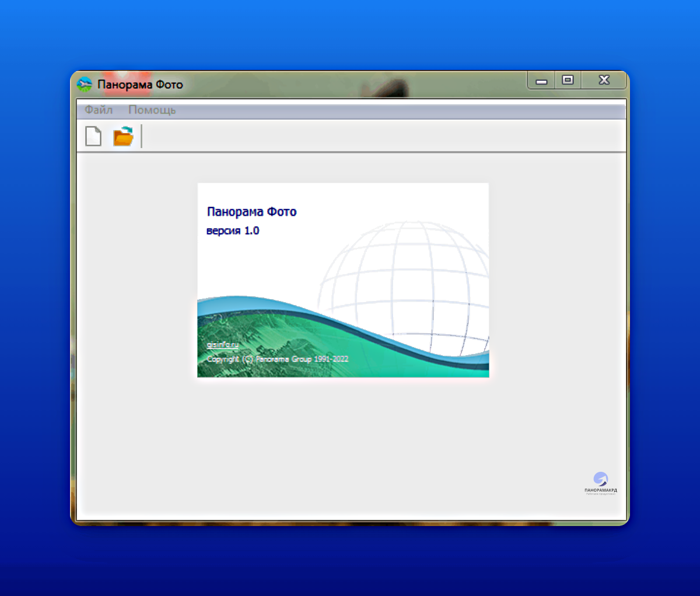
Task: Open a file using the orange folder icon
Action: coord(123,136)
